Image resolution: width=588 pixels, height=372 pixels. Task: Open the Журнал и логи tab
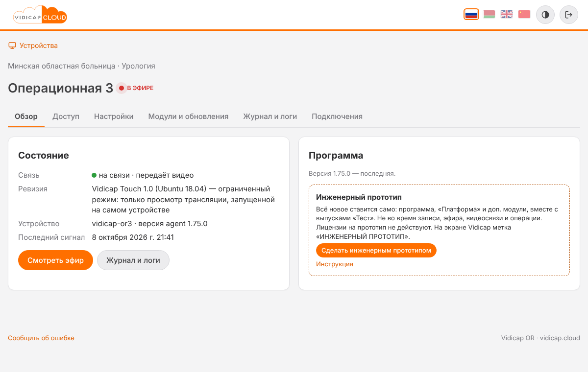pos(270,116)
